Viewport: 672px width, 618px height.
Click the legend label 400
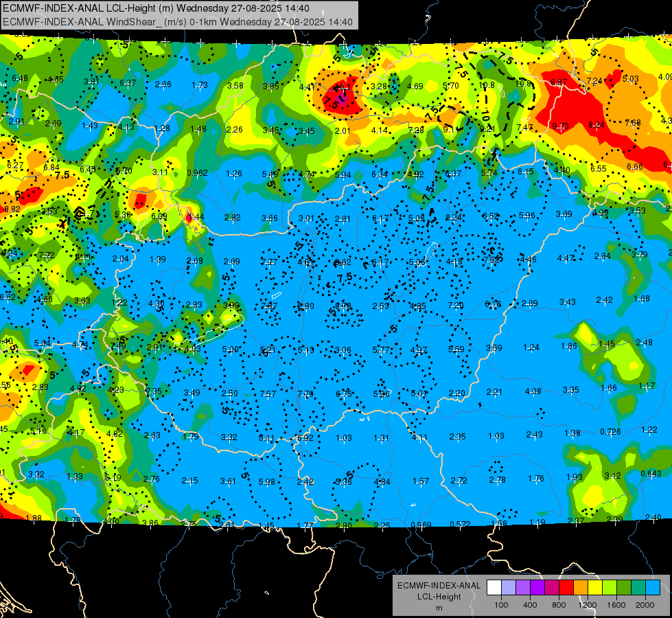(x=530, y=605)
